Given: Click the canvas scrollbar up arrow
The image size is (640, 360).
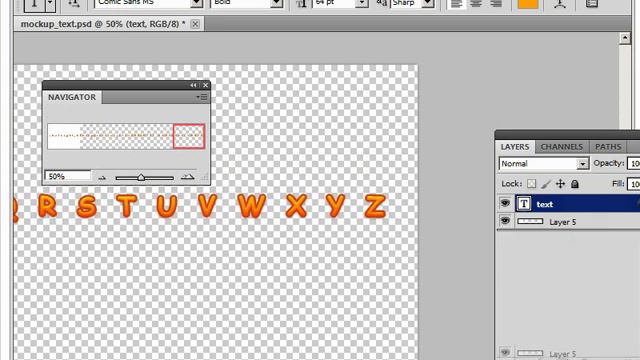Looking at the screenshot, I should [x=625, y=38].
